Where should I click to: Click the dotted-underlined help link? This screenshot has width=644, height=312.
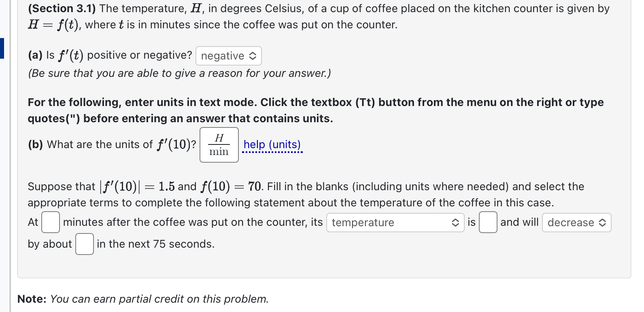click(x=272, y=144)
